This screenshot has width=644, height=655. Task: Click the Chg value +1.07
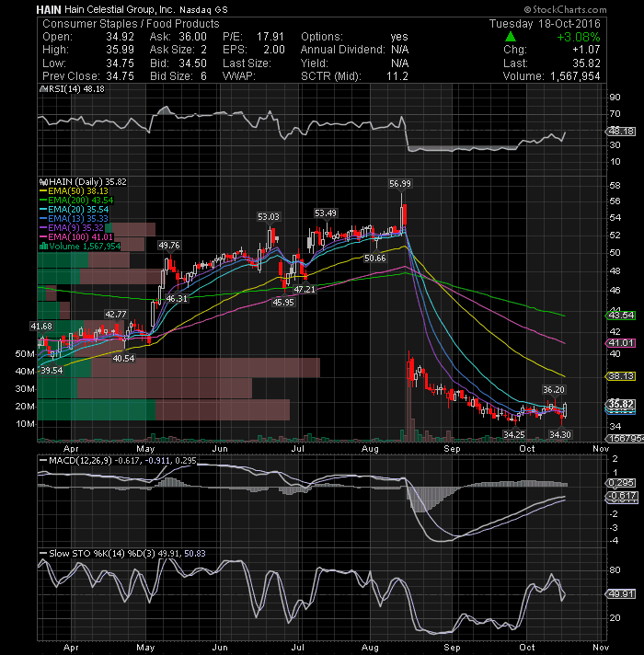pyautogui.click(x=586, y=50)
